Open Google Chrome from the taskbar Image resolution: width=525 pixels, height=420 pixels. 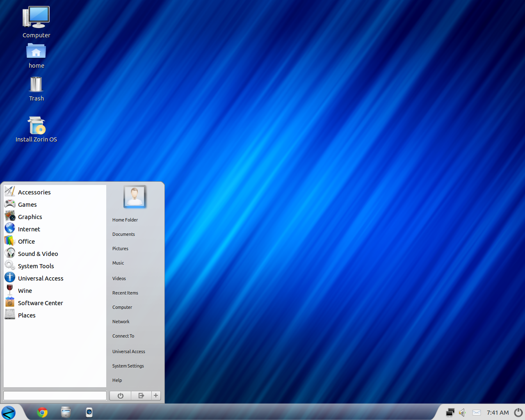click(42, 412)
